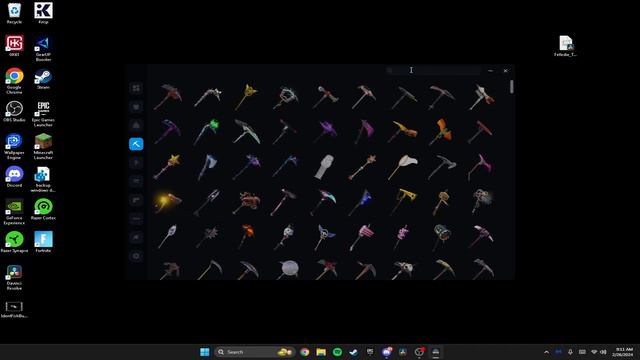640x360 pixels.
Task: Click the pickaxe list vertical scrollbar
Action: pyautogui.click(x=511, y=86)
